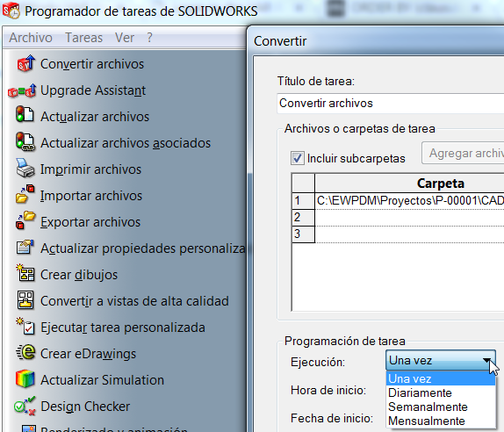The width and height of the screenshot is (504, 432).
Task: Click the Ejecutar tarea personalizada icon
Action: pyautogui.click(x=25, y=326)
